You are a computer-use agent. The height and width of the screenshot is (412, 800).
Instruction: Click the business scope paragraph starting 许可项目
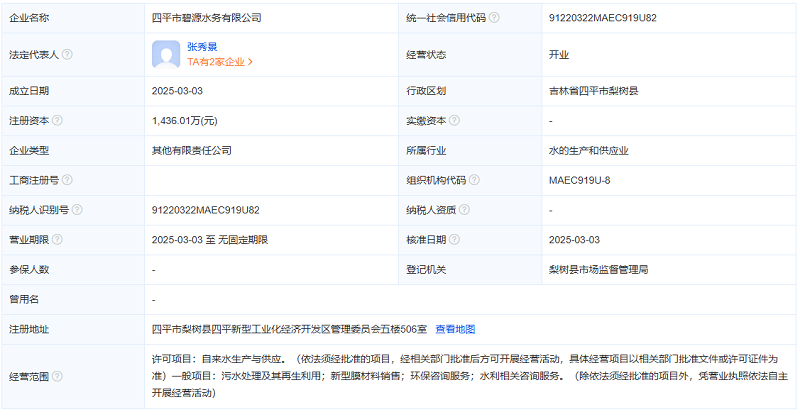pos(470,376)
